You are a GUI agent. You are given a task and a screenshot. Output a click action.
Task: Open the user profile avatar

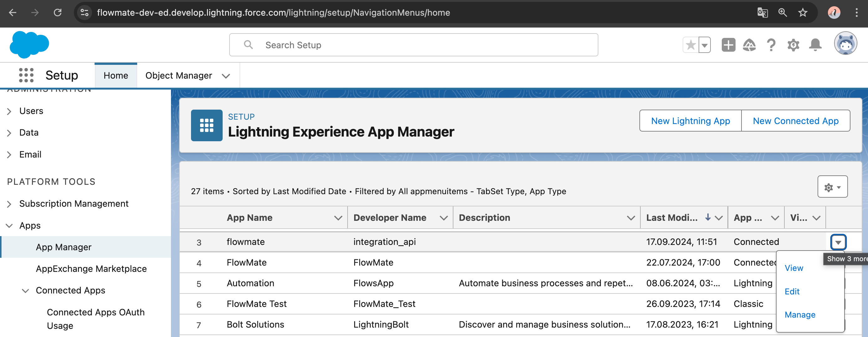[x=845, y=44]
